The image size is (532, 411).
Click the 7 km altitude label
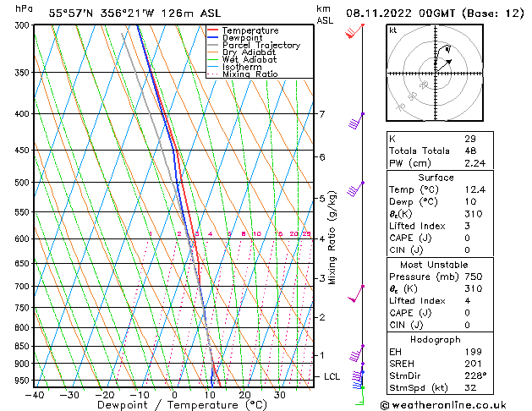pyautogui.click(x=322, y=114)
